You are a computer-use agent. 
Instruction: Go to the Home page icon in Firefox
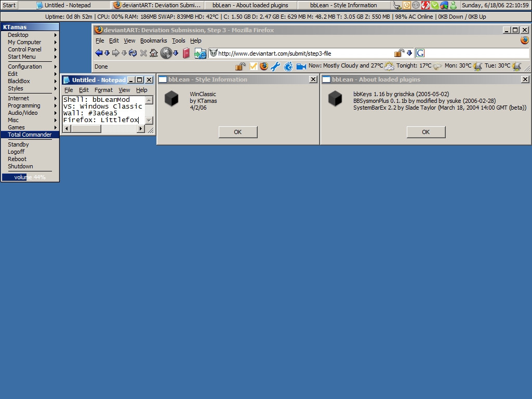[154, 53]
